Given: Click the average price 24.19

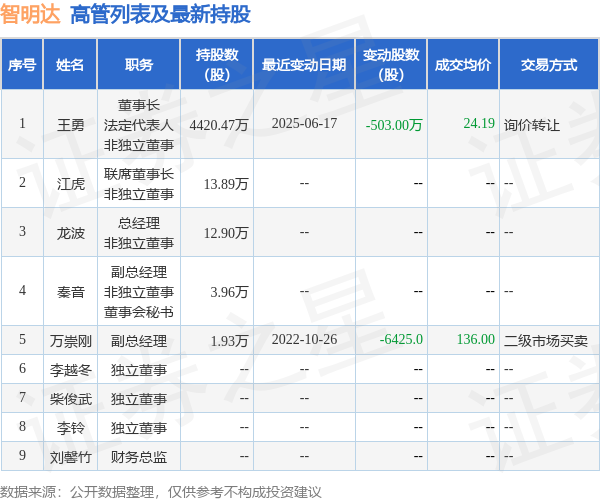Looking at the screenshot, I should (479, 123).
